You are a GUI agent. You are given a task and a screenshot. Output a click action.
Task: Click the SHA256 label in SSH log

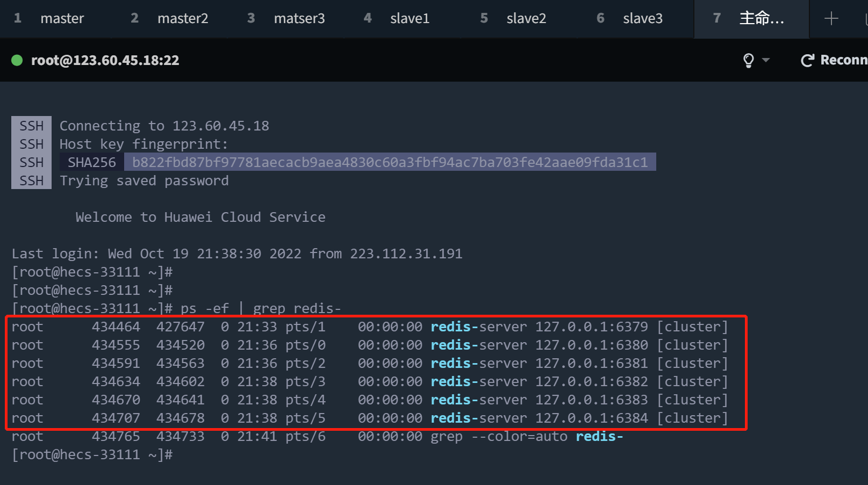(x=91, y=162)
